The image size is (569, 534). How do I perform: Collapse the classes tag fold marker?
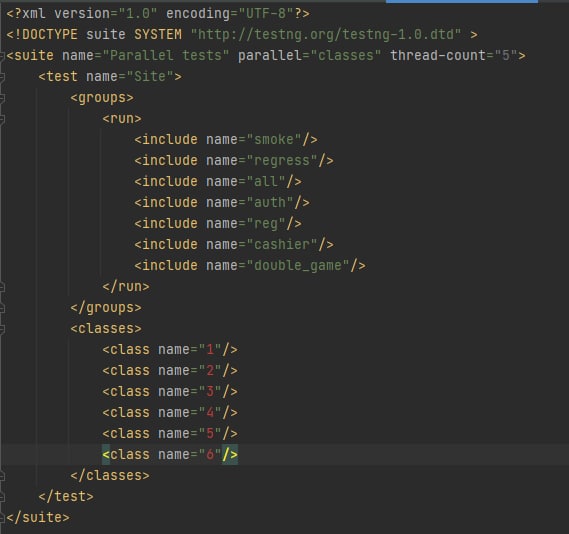pyautogui.click(x=2, y=329)
